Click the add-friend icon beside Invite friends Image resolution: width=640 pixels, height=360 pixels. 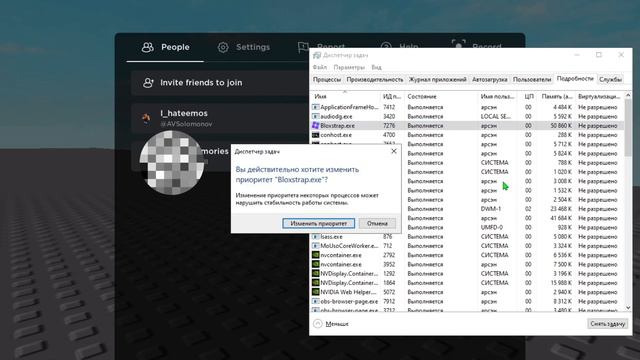tap(148, 83)
